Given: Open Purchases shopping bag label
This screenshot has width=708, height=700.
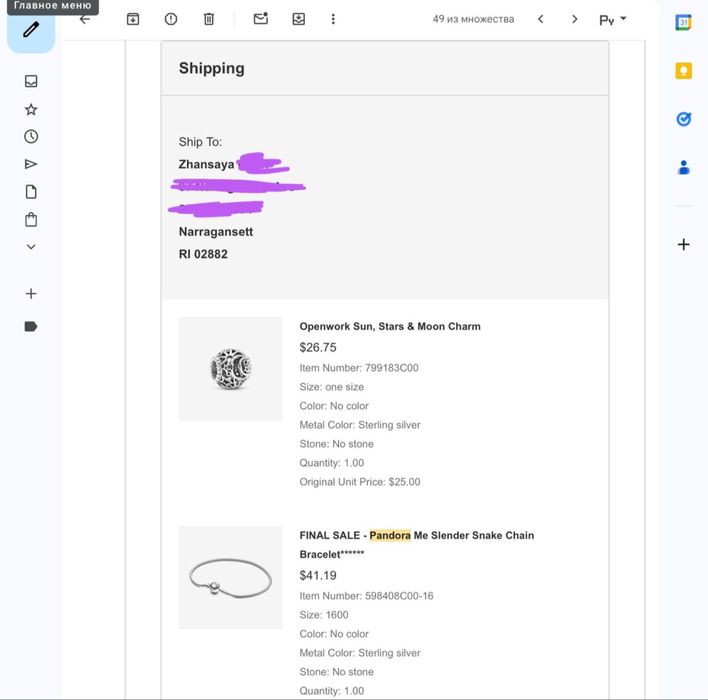Looking at the screenshot, I should click(31, 219).
